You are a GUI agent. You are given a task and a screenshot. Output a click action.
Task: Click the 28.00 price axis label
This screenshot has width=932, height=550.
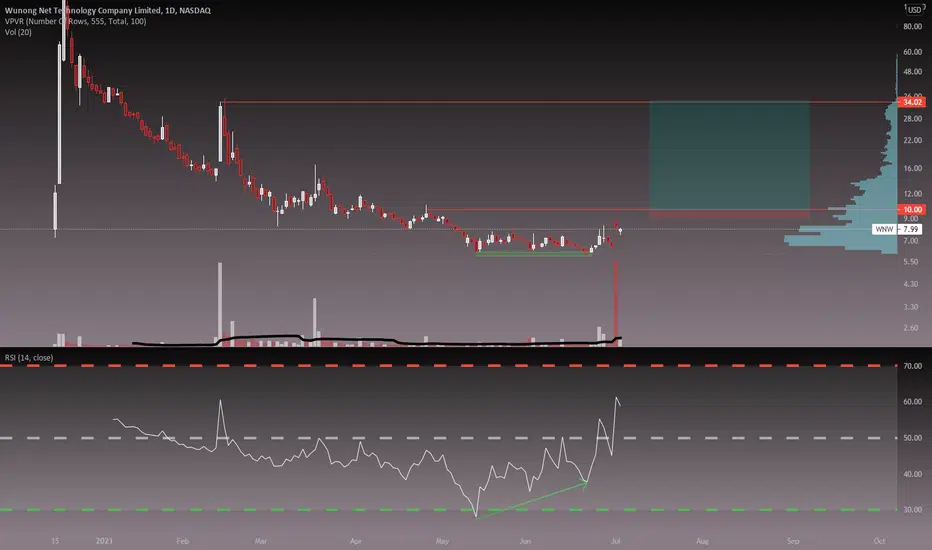click(912, 119)
